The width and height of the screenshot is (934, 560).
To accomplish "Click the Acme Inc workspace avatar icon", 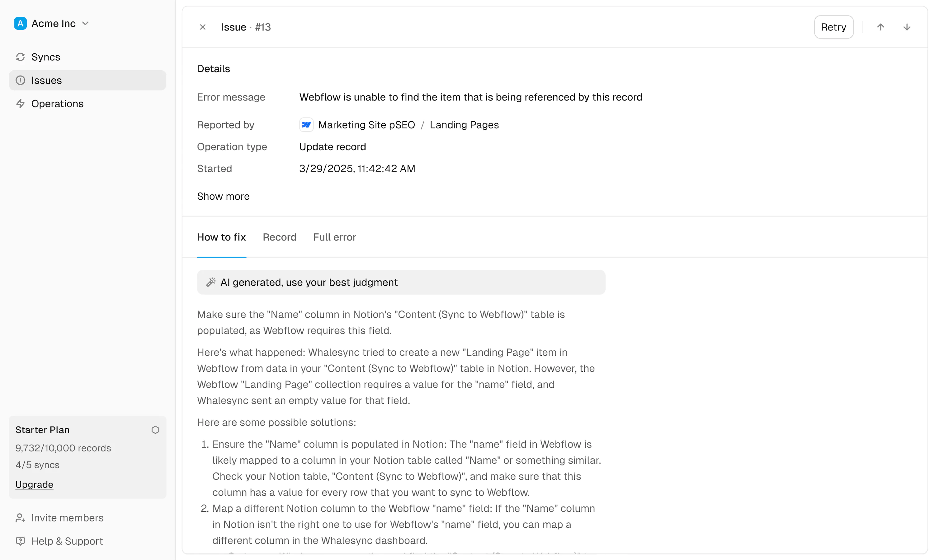I will tap(20, 23).
